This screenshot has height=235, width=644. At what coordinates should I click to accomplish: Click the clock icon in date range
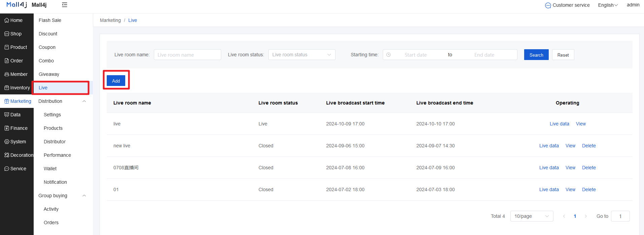(388, 55)
